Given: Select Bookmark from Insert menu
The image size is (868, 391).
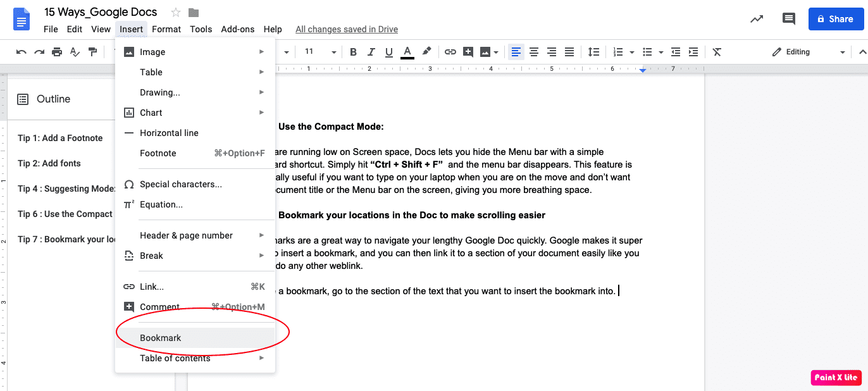Looking at the screenshot, I should 195,338.
